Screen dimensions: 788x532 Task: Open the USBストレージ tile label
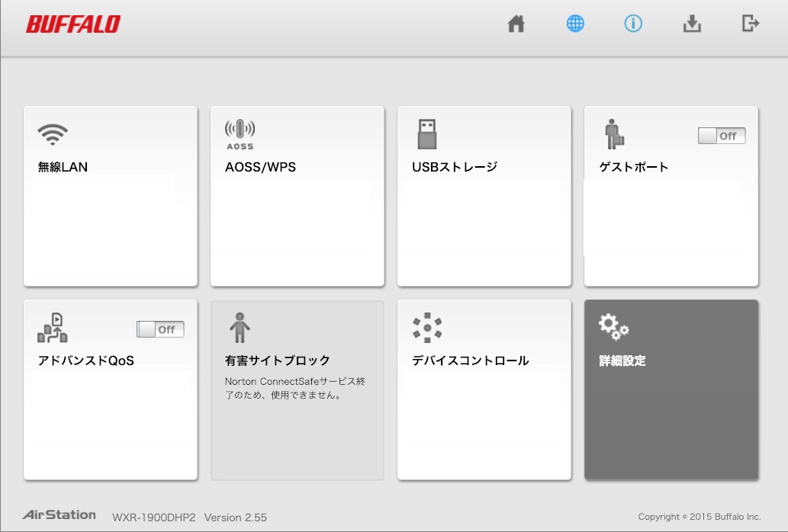click(455, 167)
